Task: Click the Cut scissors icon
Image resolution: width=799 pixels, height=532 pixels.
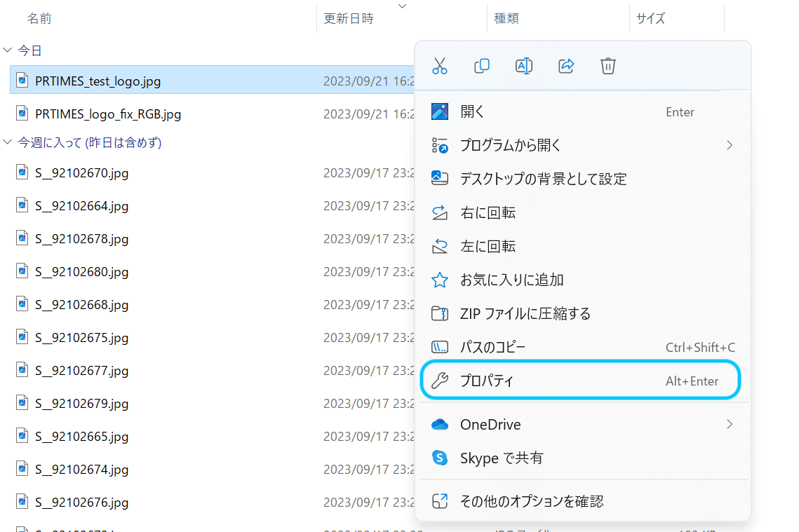Action: click(x=440, y=66)
